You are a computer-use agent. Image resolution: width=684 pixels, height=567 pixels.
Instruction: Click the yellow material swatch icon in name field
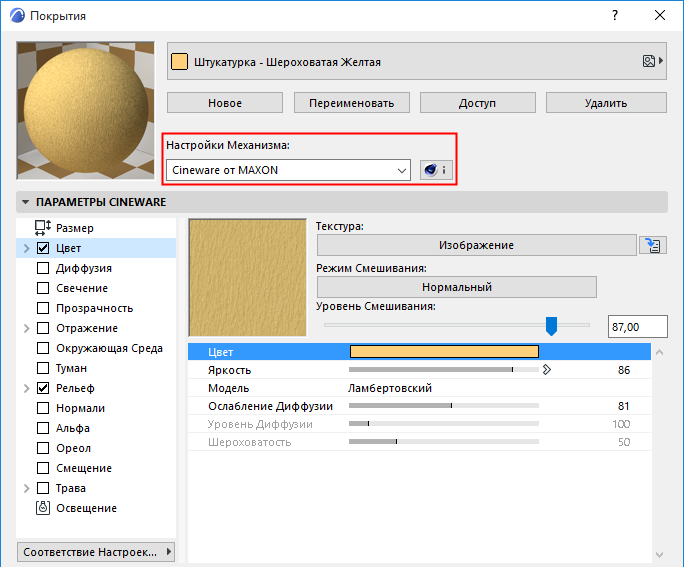179,62
